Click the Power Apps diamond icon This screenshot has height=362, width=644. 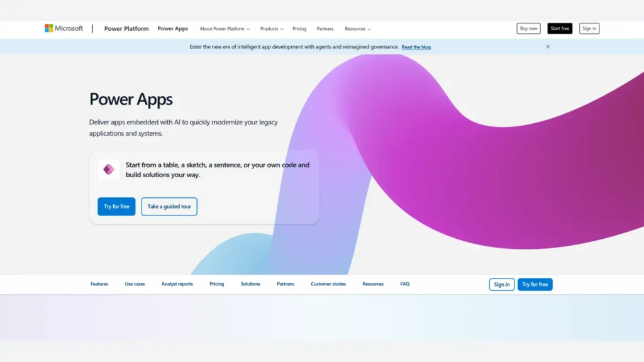(109, 169)
